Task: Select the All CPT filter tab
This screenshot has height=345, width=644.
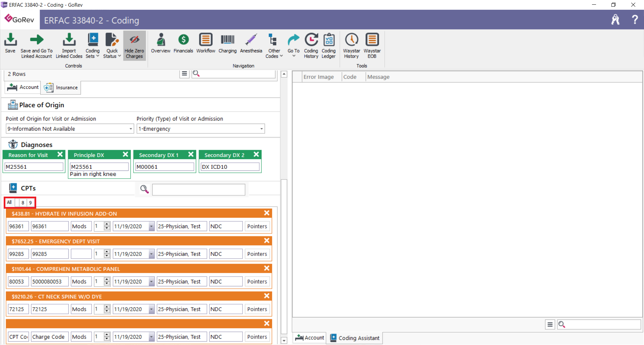Action: 9,202
